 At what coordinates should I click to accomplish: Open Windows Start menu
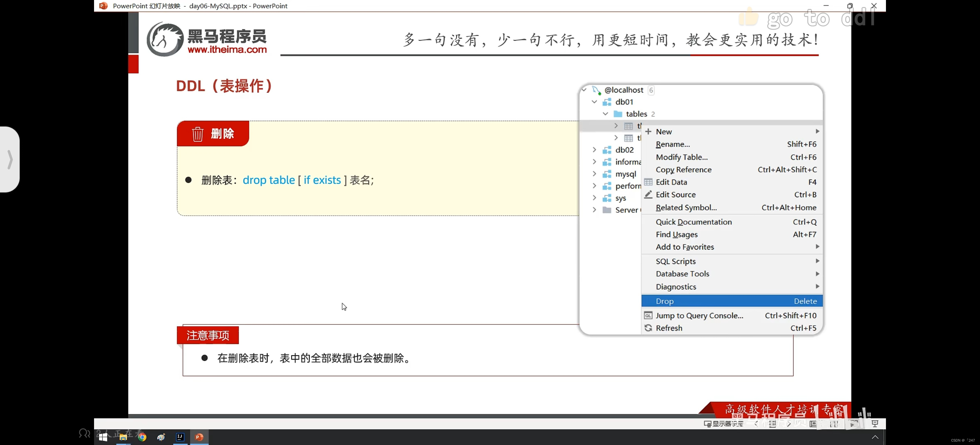click(x=103, y=437)
